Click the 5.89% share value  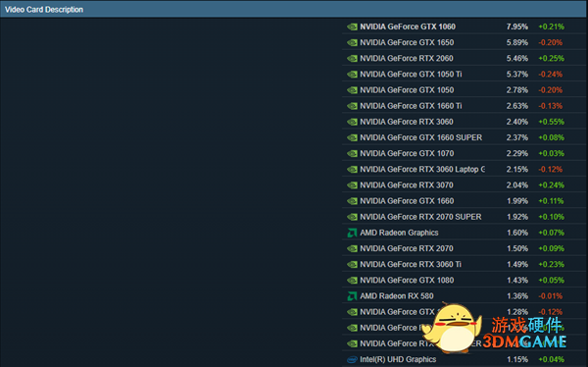pyautogui.click(x=517, y=42)
